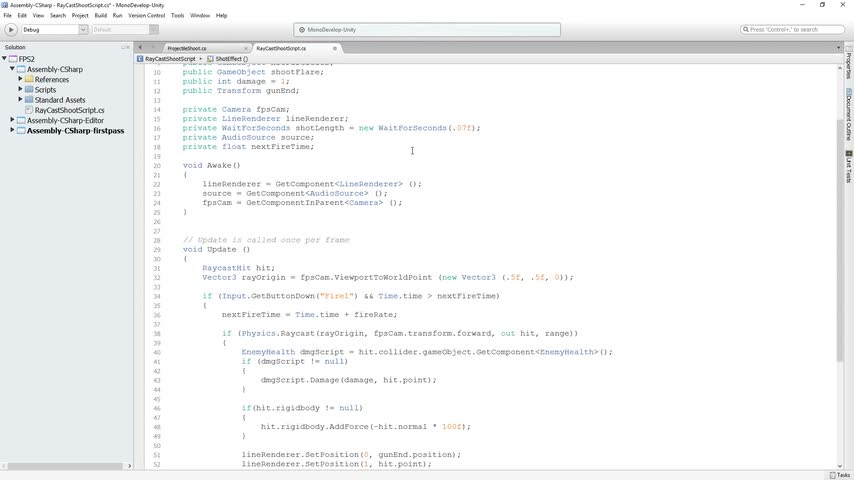Open the document tabs list dropdown

(x=839, y=48)
